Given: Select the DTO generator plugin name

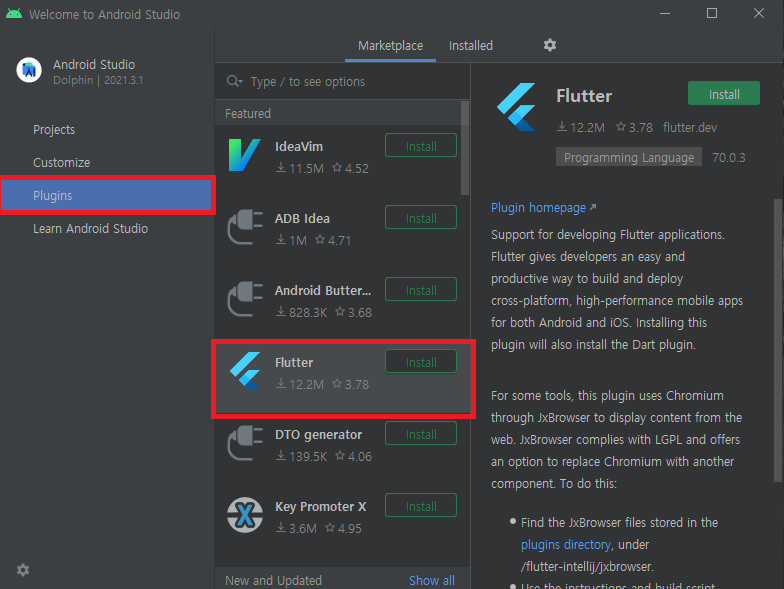Looking at the screenshot, I should (318, 434).
